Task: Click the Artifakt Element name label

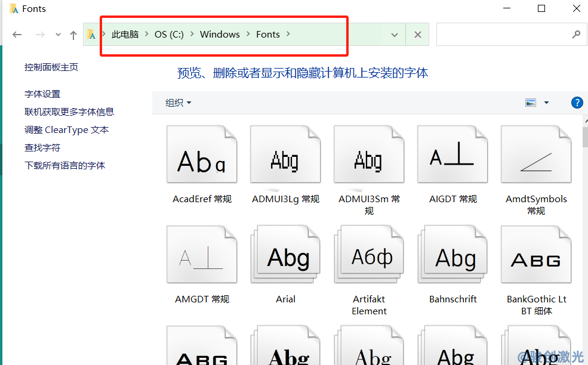Action: [369, 305]
